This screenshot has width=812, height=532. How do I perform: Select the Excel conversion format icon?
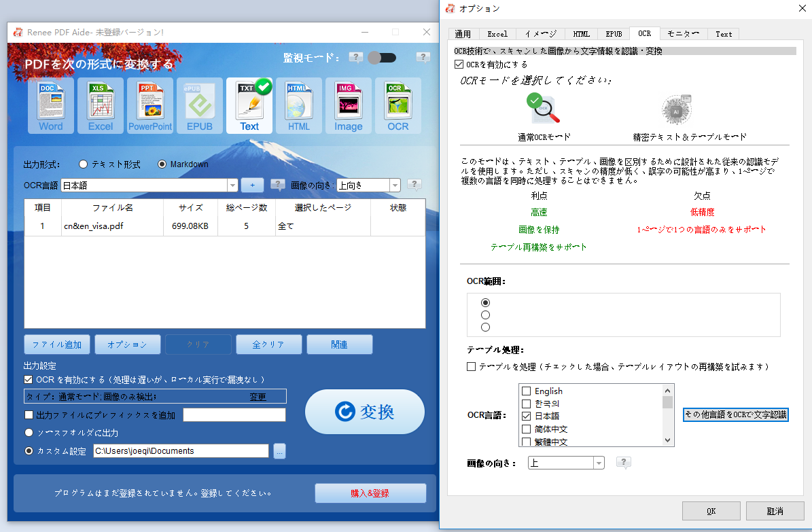point(100,105)
